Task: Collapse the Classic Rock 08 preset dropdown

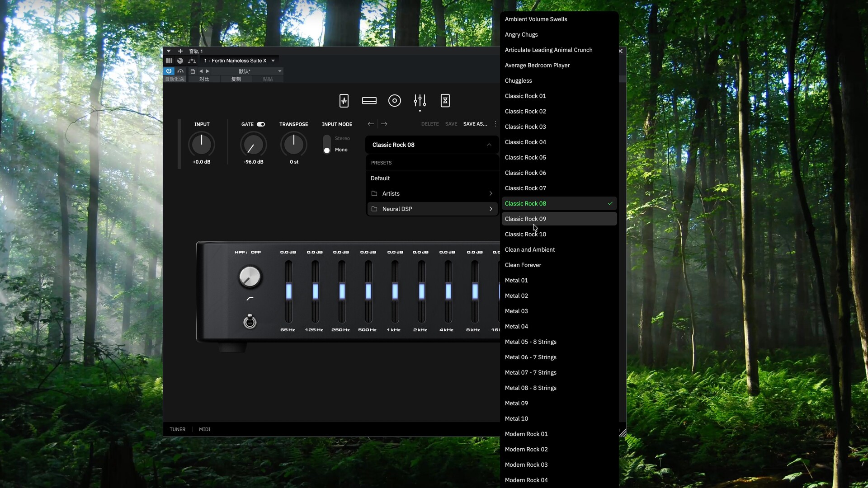Action: coord(489,145)
